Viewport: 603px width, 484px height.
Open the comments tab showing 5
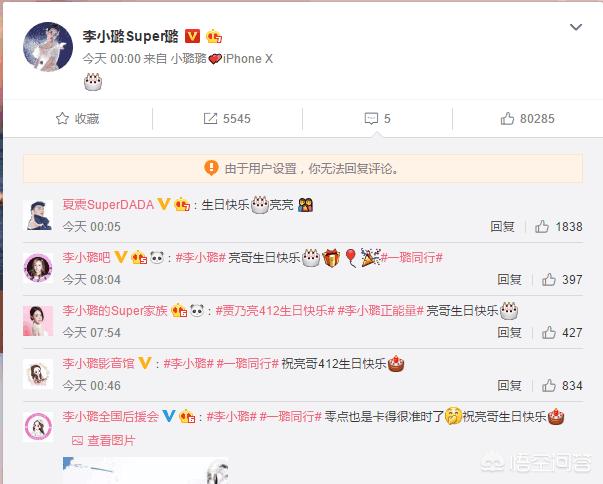(x=377, y=118)
